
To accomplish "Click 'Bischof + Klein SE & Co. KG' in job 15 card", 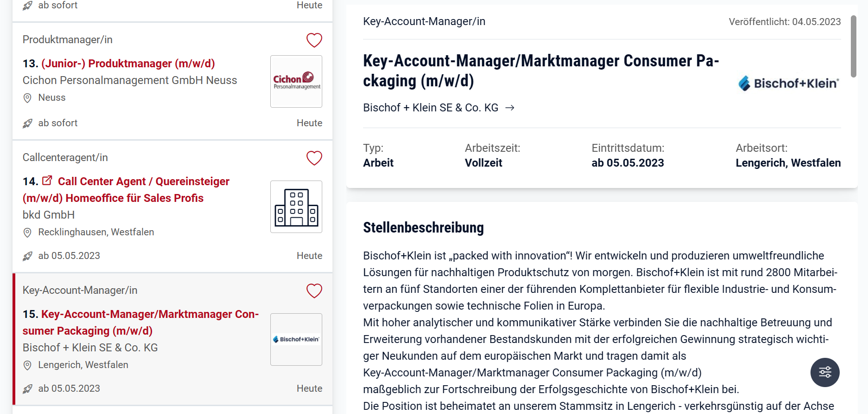I will coord(90,348).
